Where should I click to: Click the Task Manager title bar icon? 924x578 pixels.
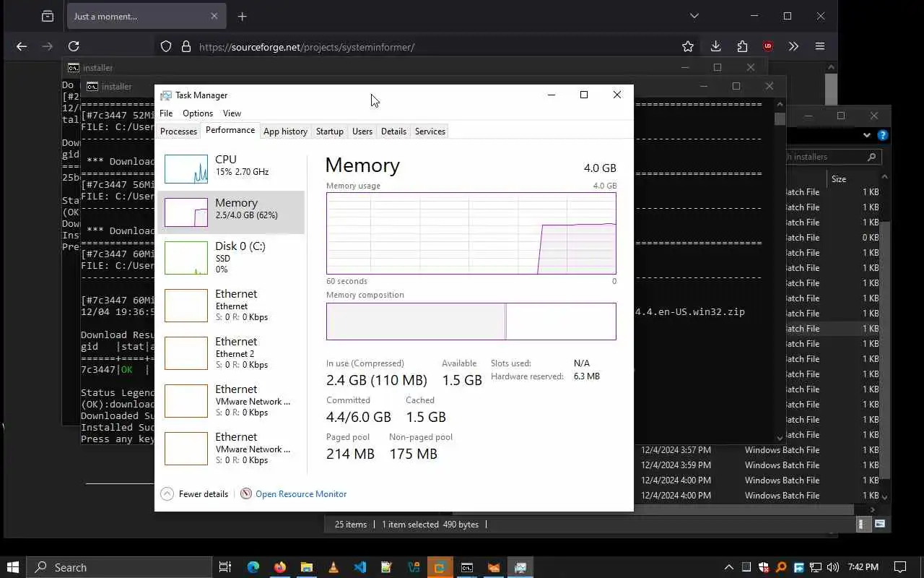[166, 95]
